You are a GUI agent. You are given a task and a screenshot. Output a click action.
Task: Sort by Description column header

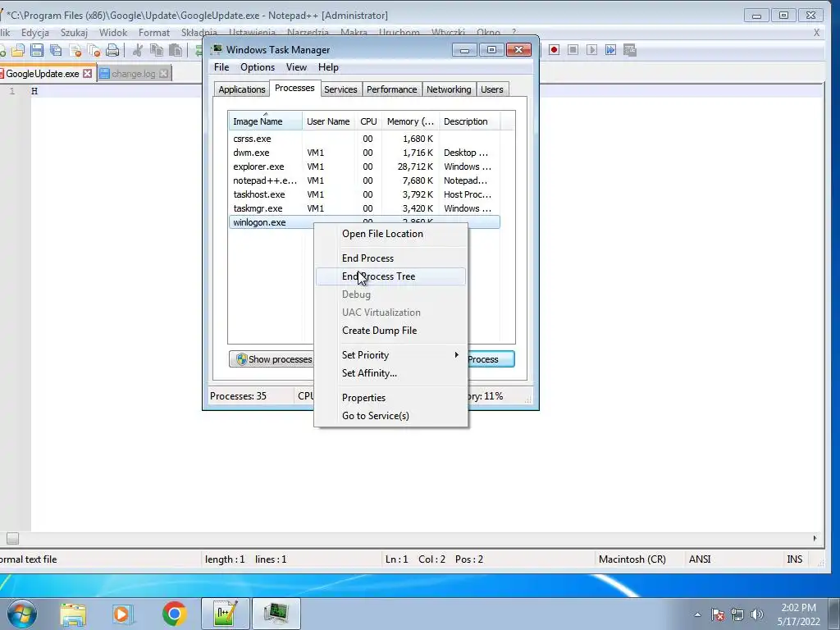[x=470, y=121]
